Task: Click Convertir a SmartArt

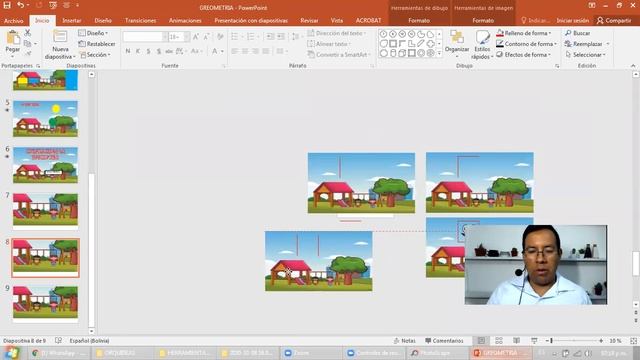Action: (x=339, y=54)
